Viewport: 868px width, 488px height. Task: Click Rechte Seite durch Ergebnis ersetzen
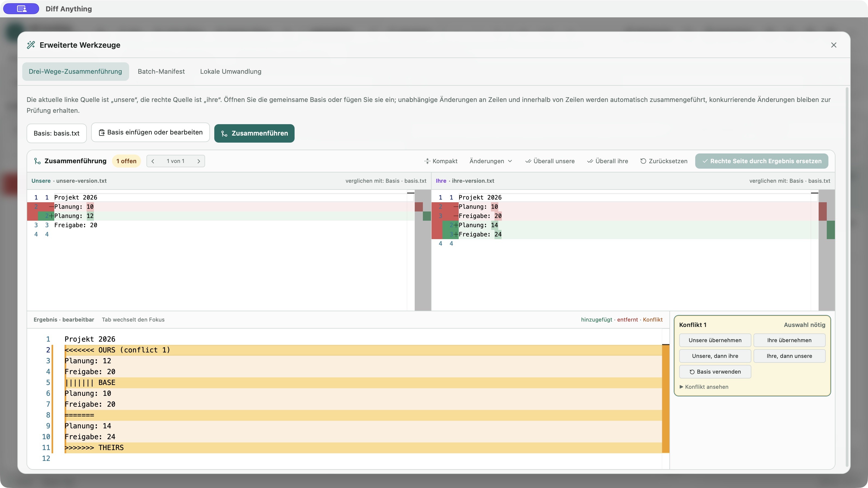[x=761, y=161]
